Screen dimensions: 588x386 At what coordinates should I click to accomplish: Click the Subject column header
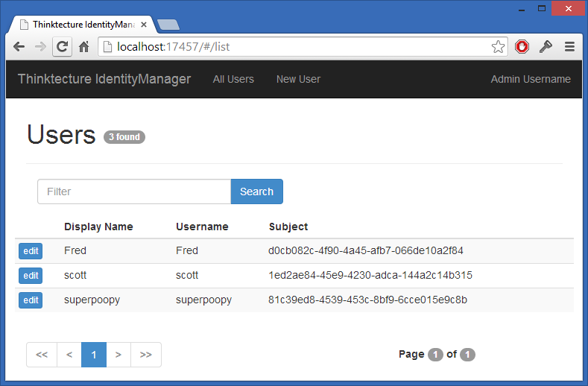pos(288,227)
